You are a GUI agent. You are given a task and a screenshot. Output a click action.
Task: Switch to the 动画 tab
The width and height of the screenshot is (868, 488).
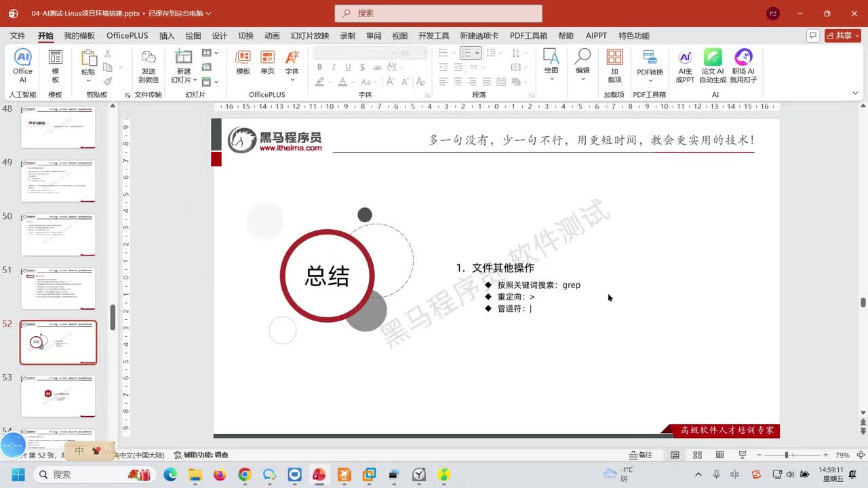click(x=272, y=36)
